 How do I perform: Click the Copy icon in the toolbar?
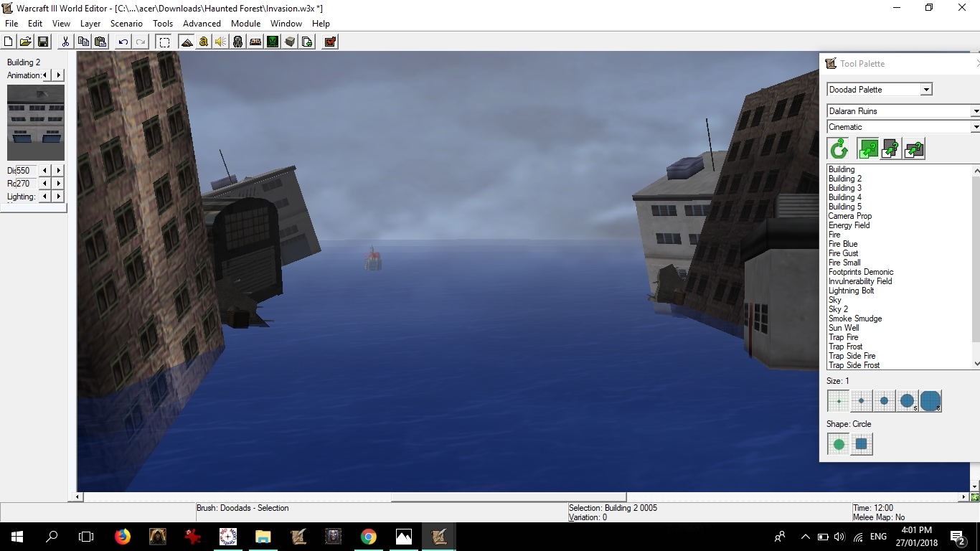point(83,42)
